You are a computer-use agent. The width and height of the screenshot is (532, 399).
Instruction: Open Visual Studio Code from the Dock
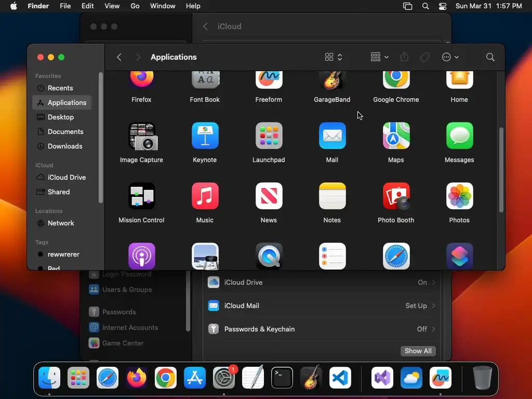coord(340,378)
